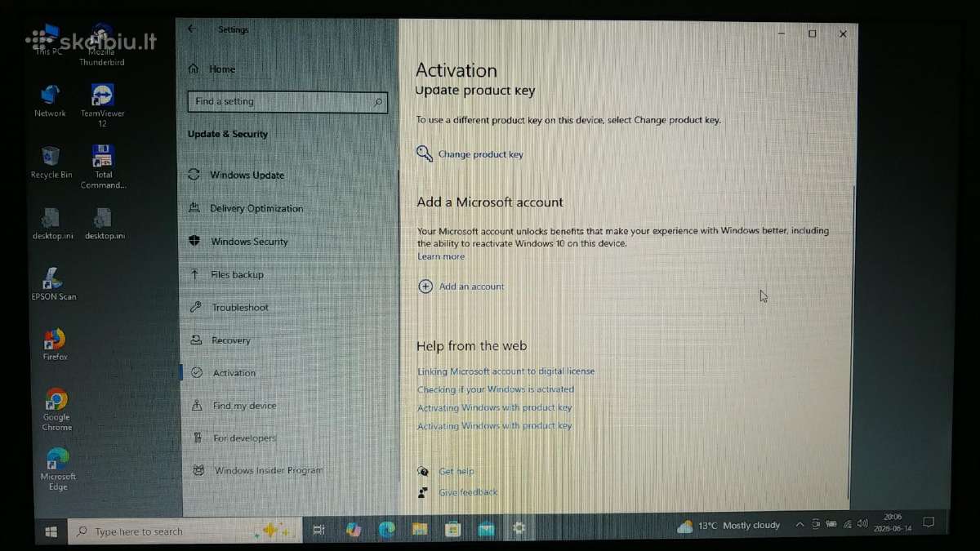Click the plus icon beside Add an account
The image size is (980, 551).
tap(425, 287)
